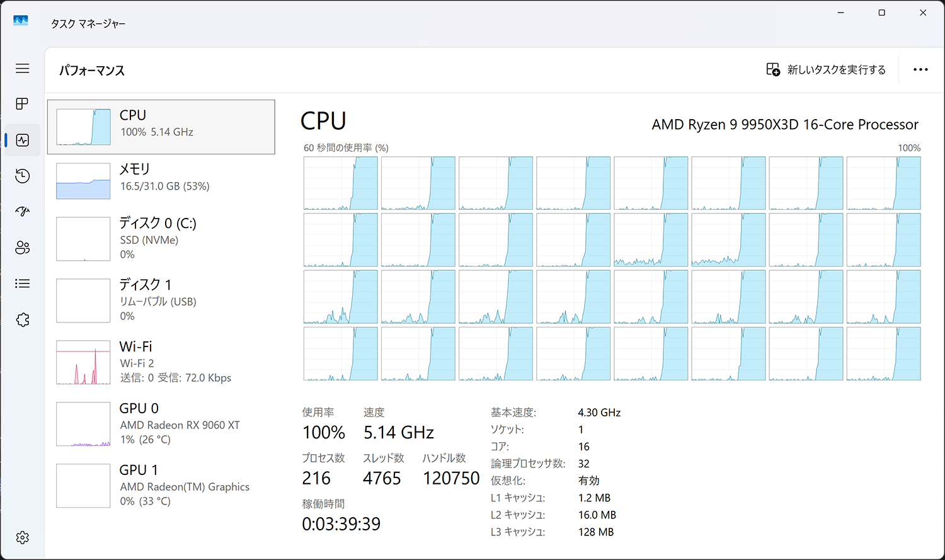Open the Services puzzle icon
Viewport: 945px width, 560px height.
click(x=23, y=320)
